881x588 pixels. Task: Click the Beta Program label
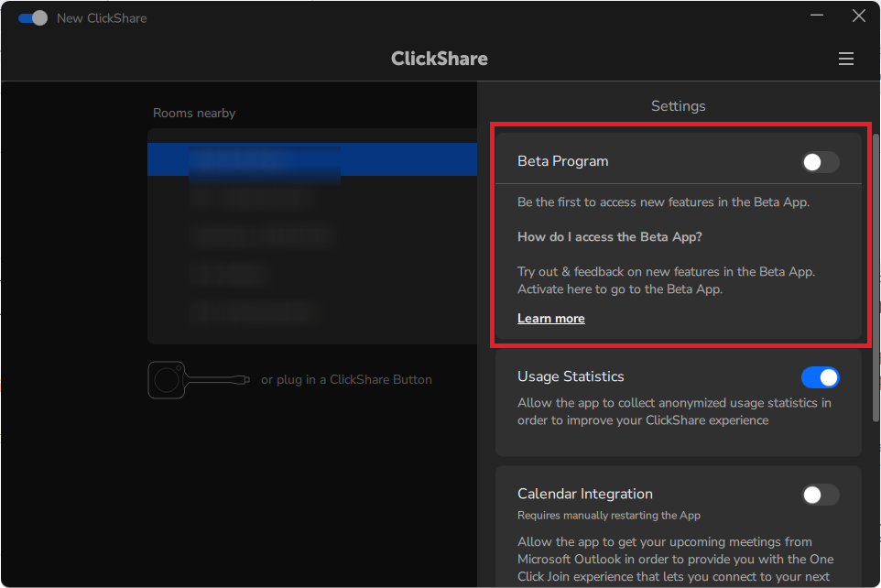pyautogui.click(x=562, y=161)
